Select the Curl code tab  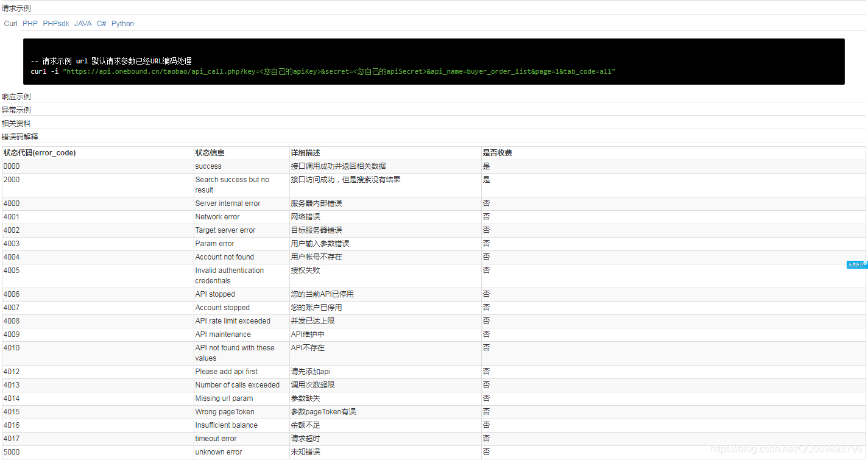[x=11, y=24]
